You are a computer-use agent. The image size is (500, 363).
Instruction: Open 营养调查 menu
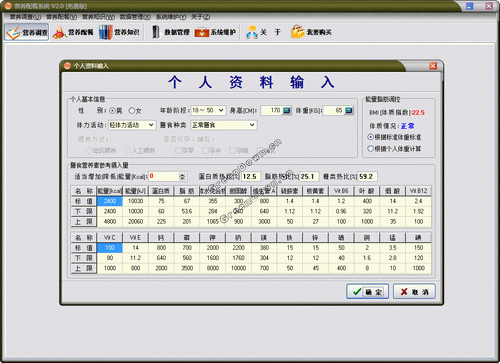click(25, 17)
